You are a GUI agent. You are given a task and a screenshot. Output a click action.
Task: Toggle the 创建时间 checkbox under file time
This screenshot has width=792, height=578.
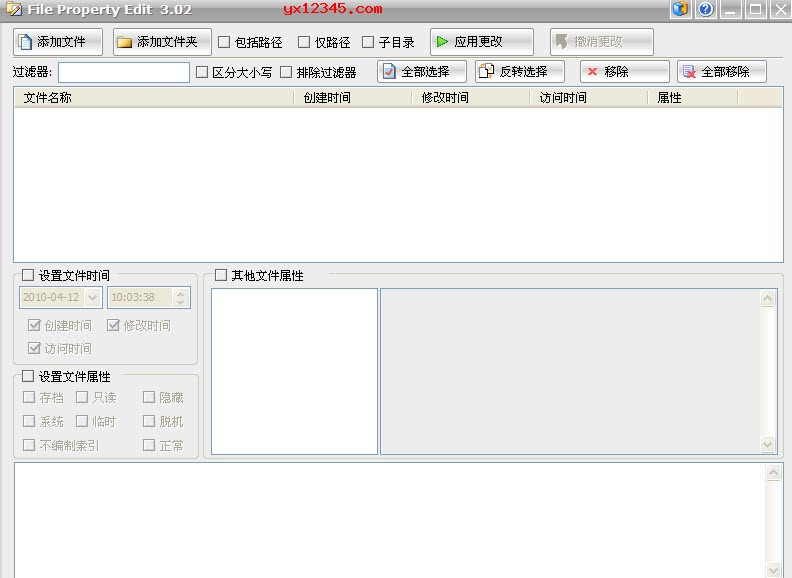coord(34,325)
